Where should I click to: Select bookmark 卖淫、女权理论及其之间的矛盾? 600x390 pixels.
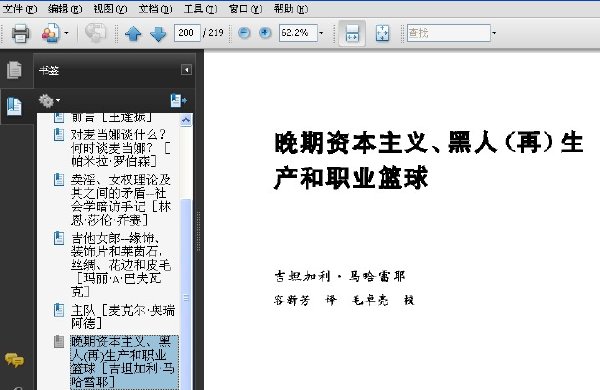[x=121, y=200]
